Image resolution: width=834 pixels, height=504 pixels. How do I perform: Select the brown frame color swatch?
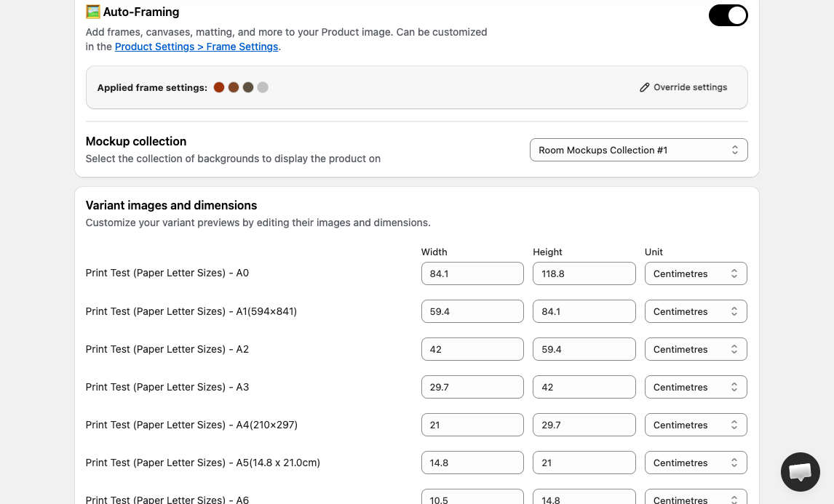(x=234, y=87)
